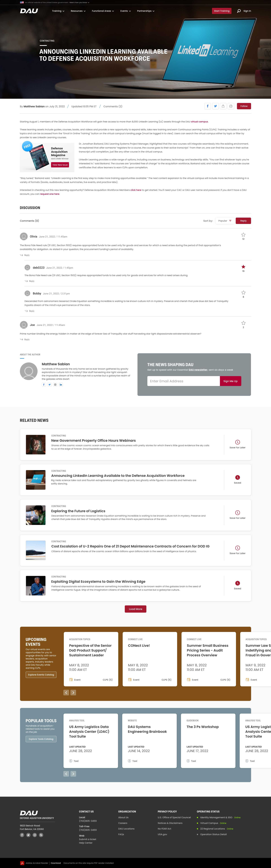Click the footer RSS feed icon
This screenshot has width=271, height=868.
tap(41, 835)
